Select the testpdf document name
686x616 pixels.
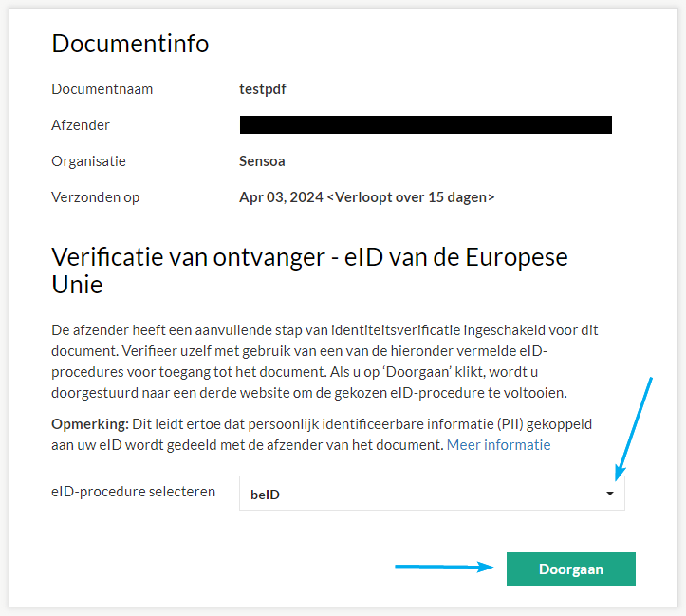(263, 89)
